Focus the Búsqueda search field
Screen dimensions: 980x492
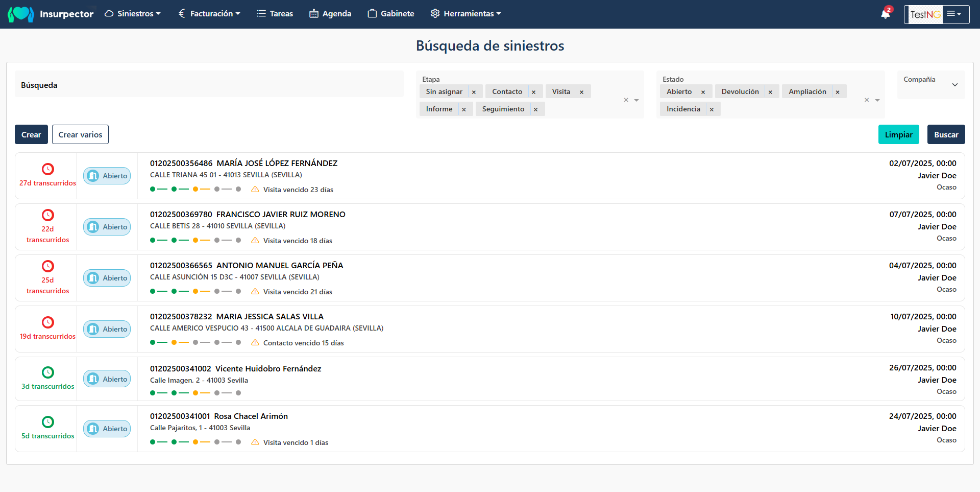209,85
